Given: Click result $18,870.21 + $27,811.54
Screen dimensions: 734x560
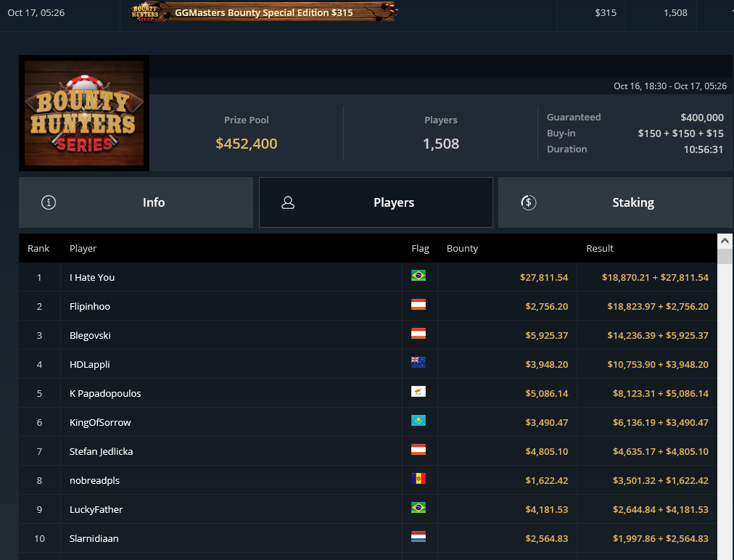Looking at the screenshot, I should point(655,277).
